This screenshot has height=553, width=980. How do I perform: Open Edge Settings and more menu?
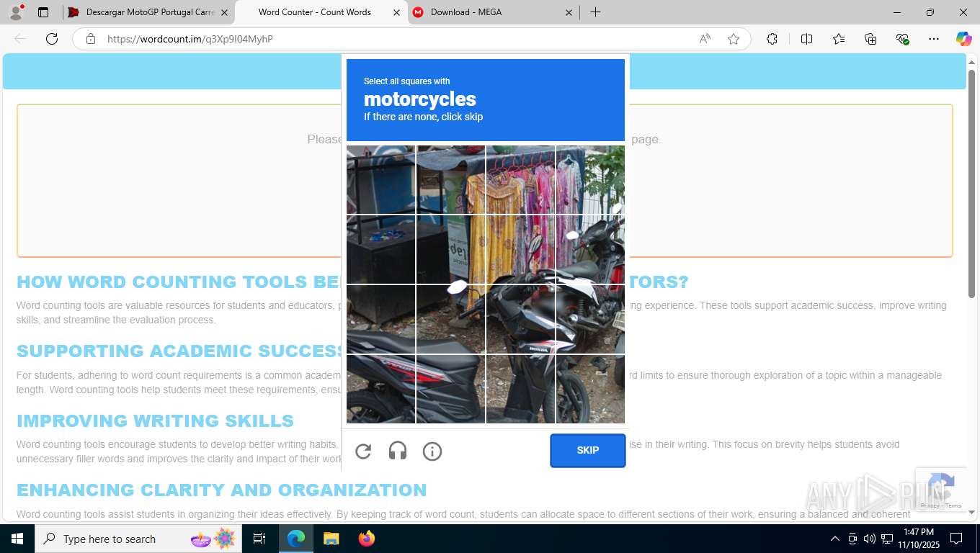click(x=934, y=39)
